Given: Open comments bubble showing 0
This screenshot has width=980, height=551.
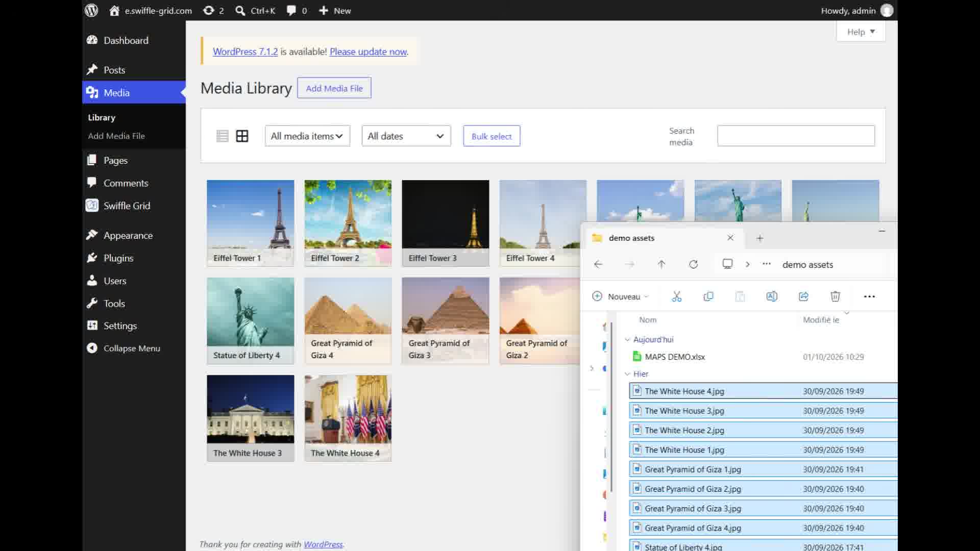Looking at the screenshot, I should (297, 10).
